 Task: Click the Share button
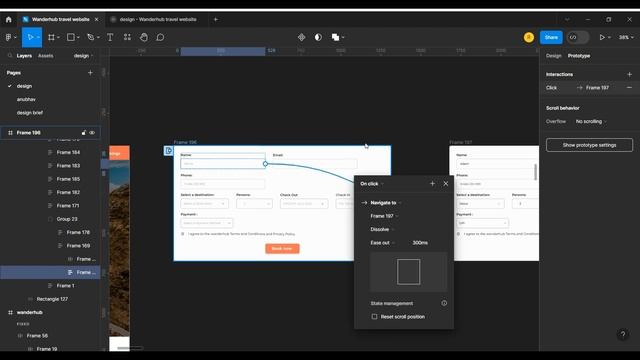point(551,37)
